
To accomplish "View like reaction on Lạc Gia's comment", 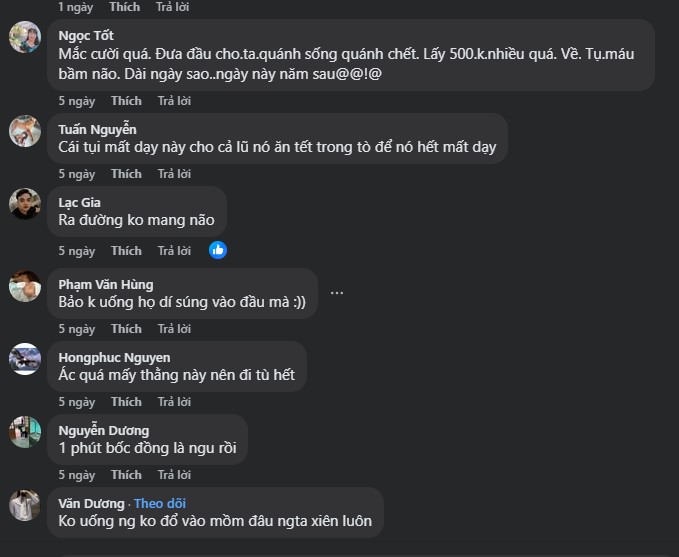I will click(x=218, y=250).
